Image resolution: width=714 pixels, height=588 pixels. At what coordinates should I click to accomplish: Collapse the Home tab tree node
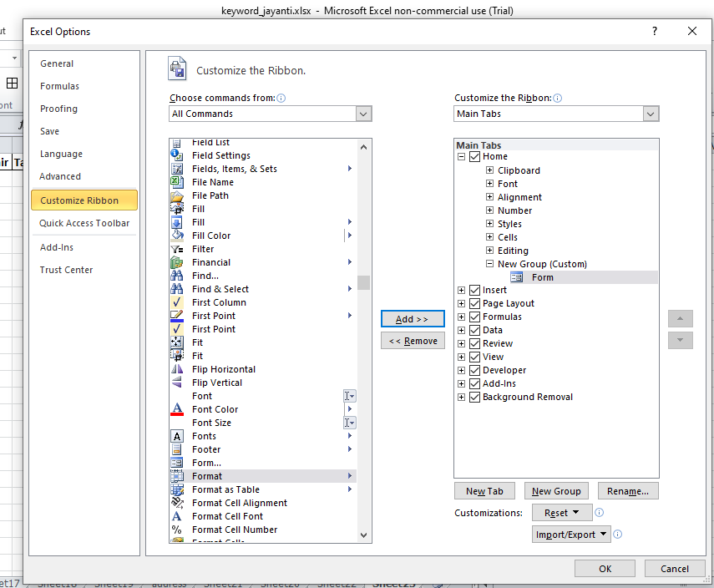coord(461,157)
